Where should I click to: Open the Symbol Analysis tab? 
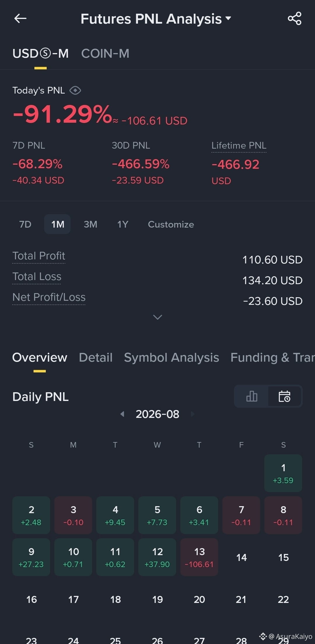tap(171, 358)
